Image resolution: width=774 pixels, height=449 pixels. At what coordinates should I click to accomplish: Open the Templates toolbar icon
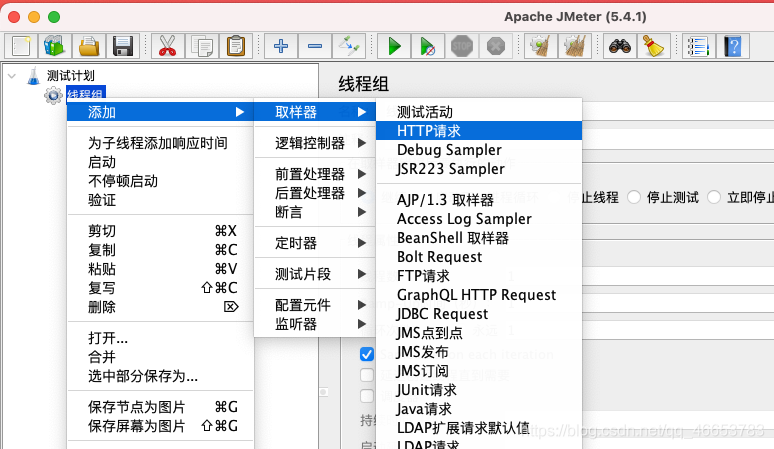pos(54,46)
